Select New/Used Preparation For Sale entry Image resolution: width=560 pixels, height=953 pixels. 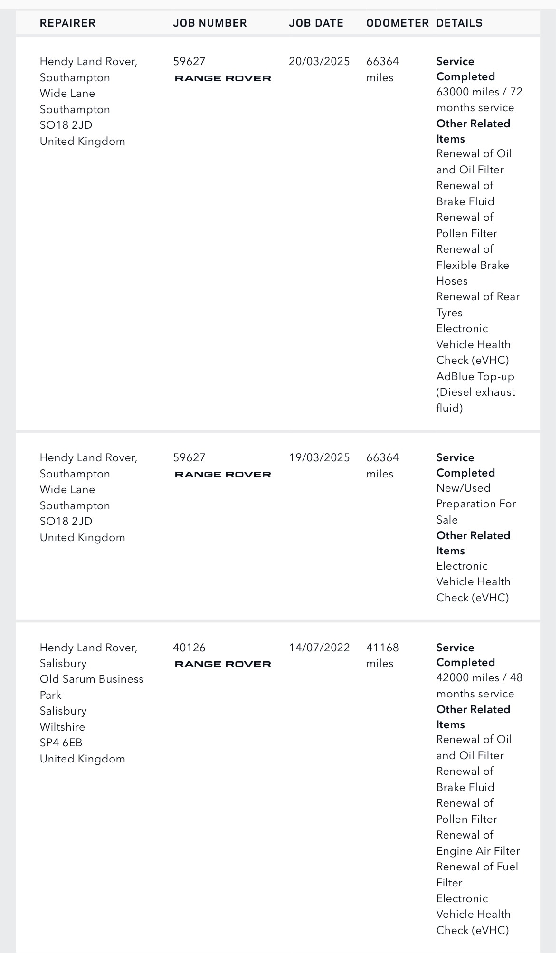[x=475, y=504]
